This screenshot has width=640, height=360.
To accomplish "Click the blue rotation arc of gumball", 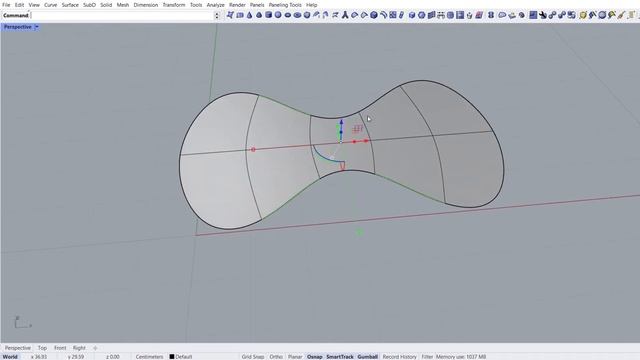I will (x=327, y=156).
